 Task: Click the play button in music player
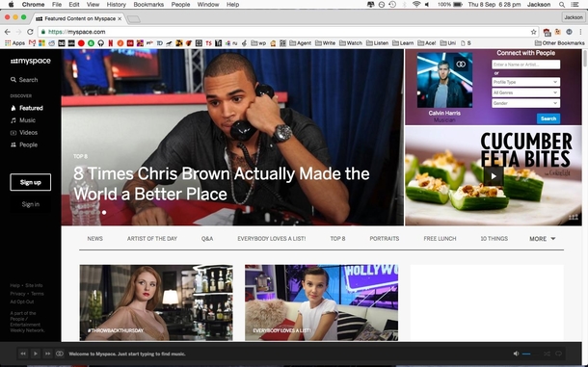click(36, 354)
